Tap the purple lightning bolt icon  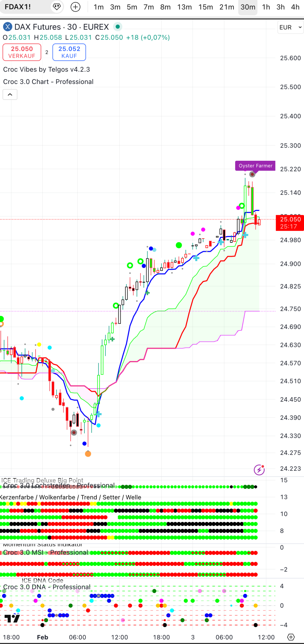coord(259,470)
